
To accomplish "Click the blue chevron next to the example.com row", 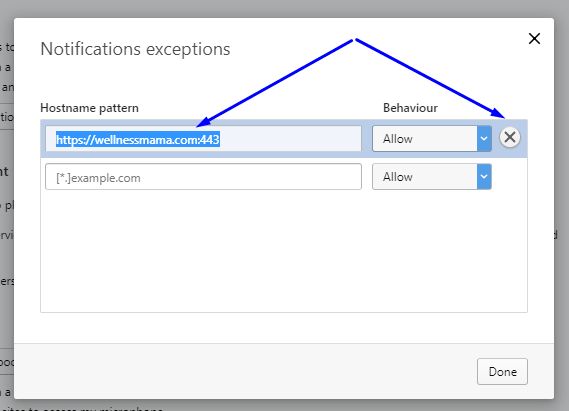I will [x=484, y=177].
